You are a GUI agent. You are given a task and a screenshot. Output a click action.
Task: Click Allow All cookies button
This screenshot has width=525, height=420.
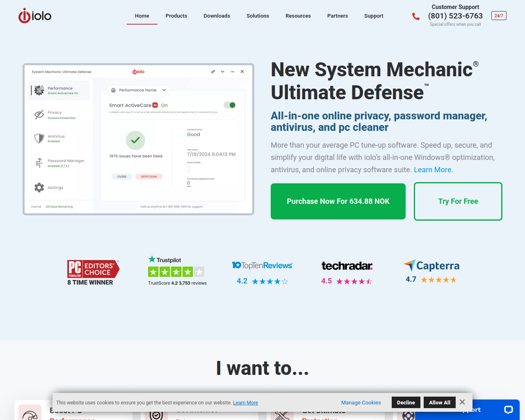click(440, 402)
